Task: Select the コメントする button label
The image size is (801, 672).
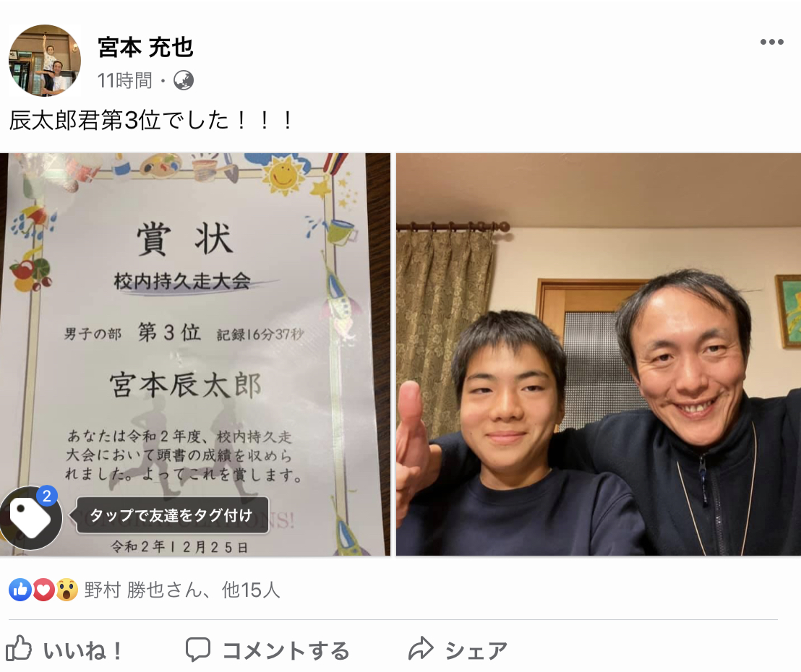Action: [286, 650]
